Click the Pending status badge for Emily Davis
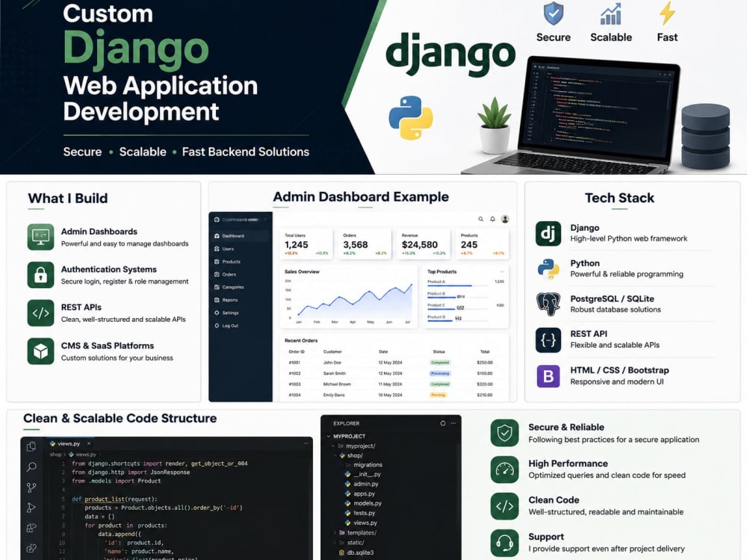This screenshot has height=560, width=747. click(438, 395)
